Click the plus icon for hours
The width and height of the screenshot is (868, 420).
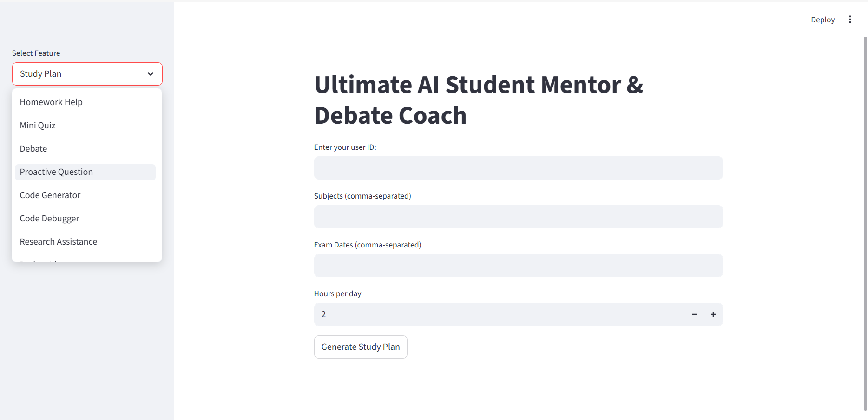tap(713, 314)
